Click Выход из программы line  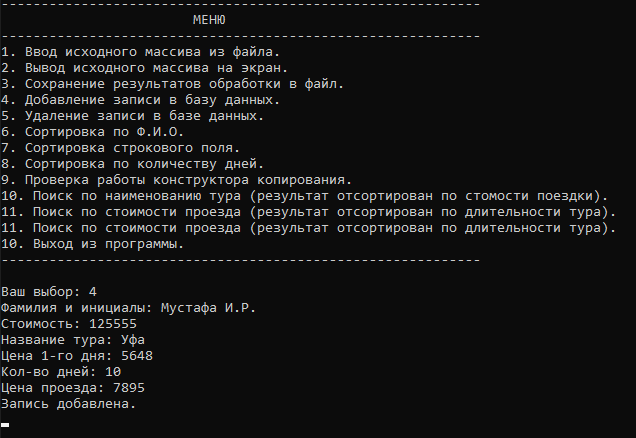(x=92, y=244)
